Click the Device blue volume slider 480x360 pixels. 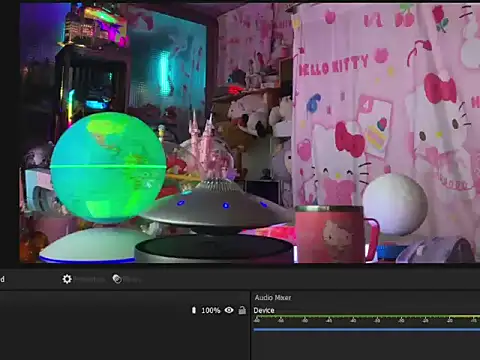[x=367, y=330]
